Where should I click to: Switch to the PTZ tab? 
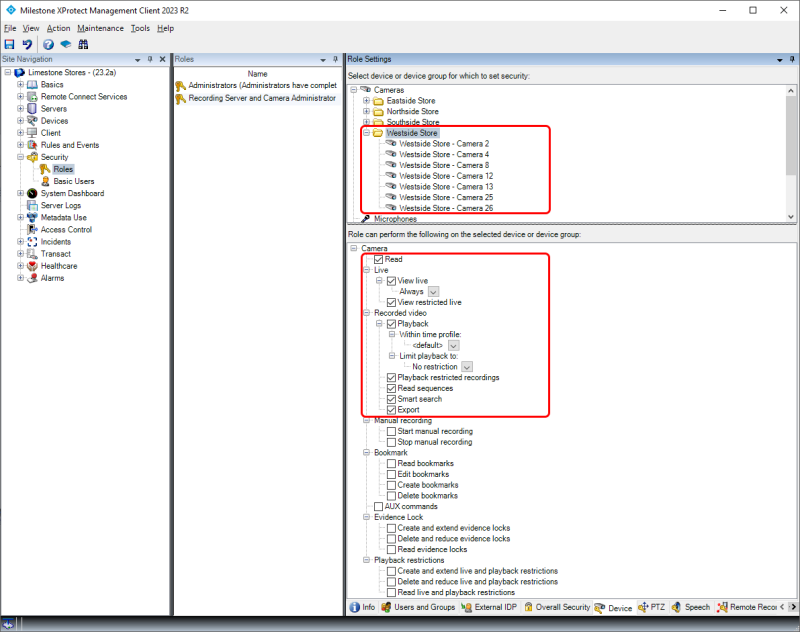click(652, 608)
